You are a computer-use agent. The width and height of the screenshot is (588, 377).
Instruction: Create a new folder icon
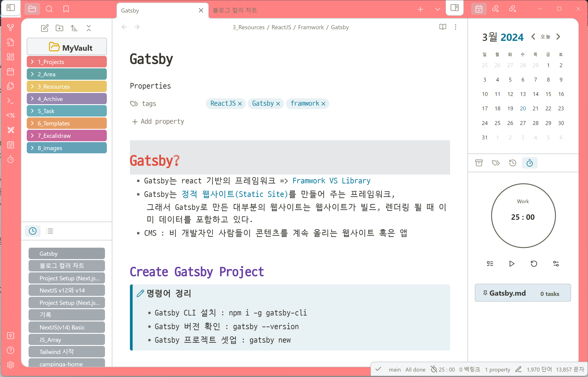click(x=59, y=28)
